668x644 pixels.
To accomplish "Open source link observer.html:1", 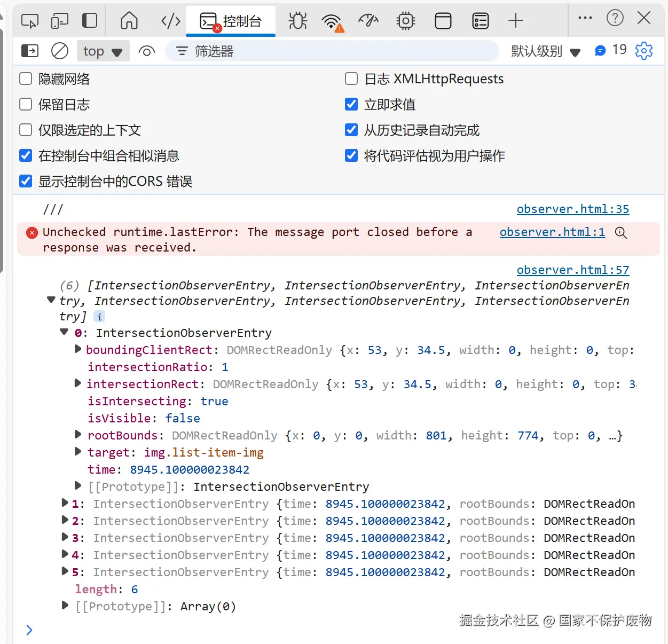I will (552, 232).
